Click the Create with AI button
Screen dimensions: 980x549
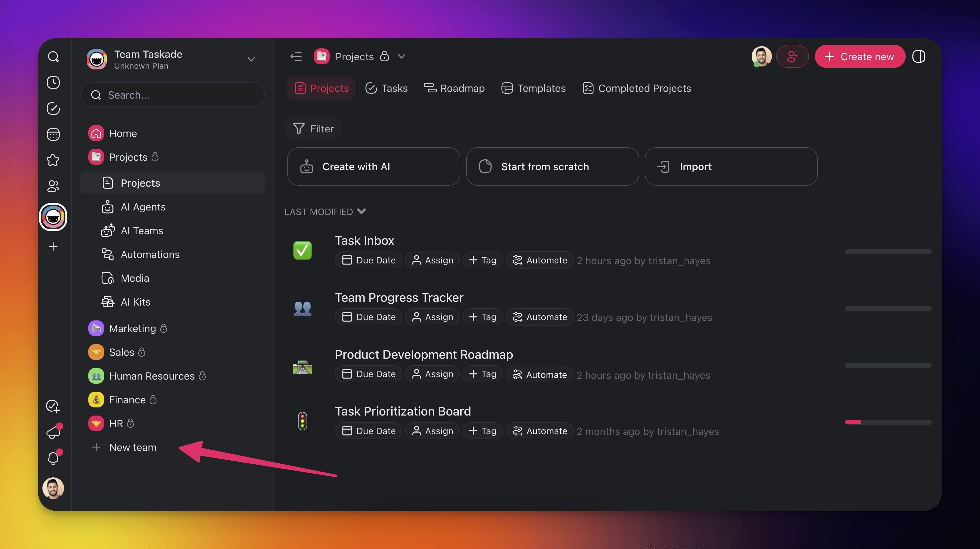373,166
